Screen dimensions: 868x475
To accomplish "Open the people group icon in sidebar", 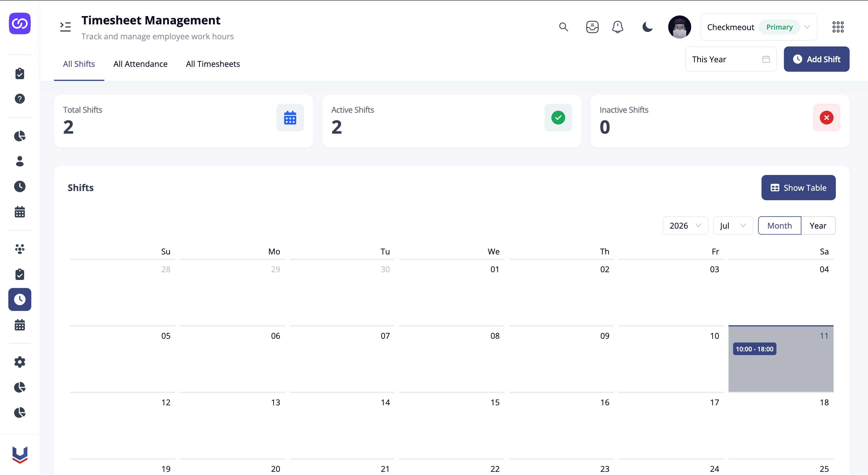I will click(20, 249).
